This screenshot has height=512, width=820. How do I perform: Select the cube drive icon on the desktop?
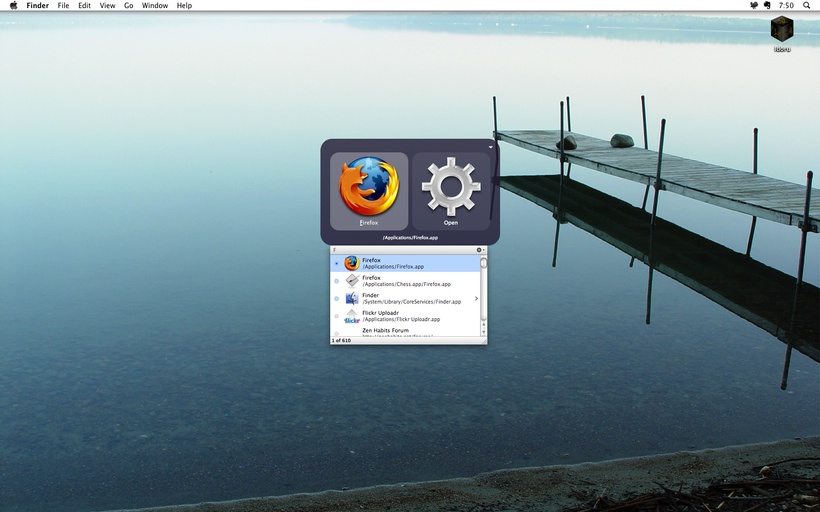782,28
